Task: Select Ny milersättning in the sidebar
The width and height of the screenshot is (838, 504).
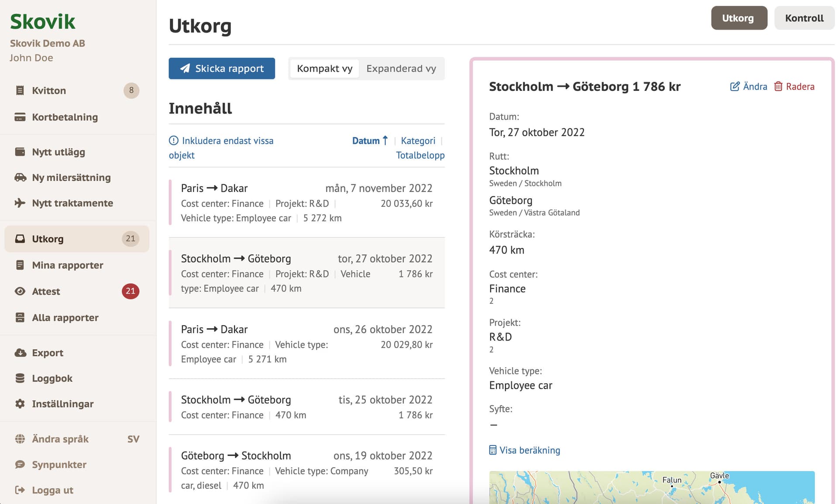Action: coord(77,177)
